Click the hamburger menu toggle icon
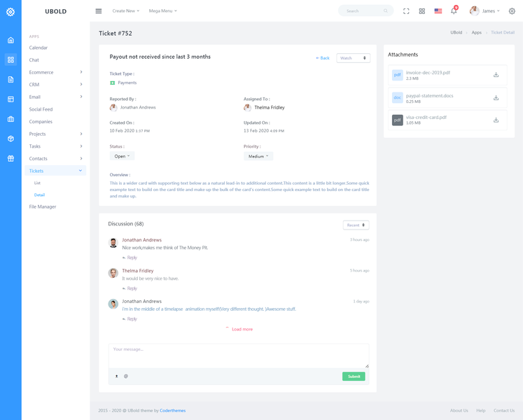The width and height of the screenshot is (523, 420). [x=99, y=11]
